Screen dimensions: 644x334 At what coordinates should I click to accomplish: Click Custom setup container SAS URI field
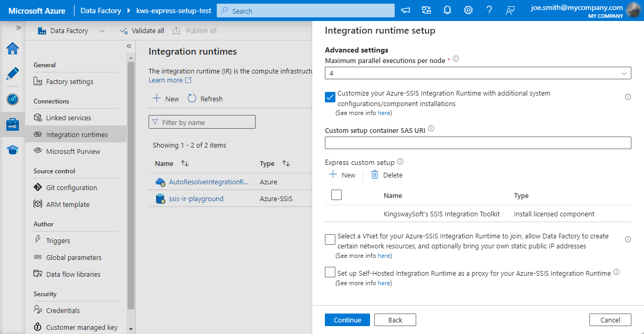coord(478,143)
